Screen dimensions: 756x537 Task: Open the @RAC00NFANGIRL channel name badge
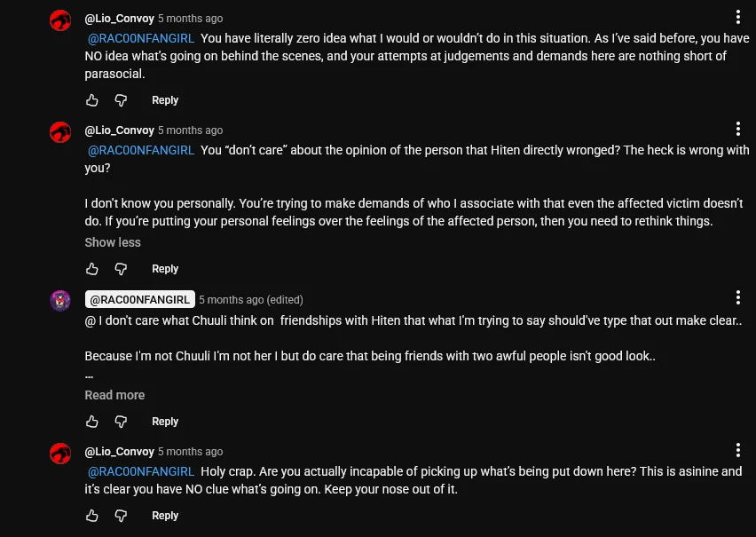tap(139, 300)
